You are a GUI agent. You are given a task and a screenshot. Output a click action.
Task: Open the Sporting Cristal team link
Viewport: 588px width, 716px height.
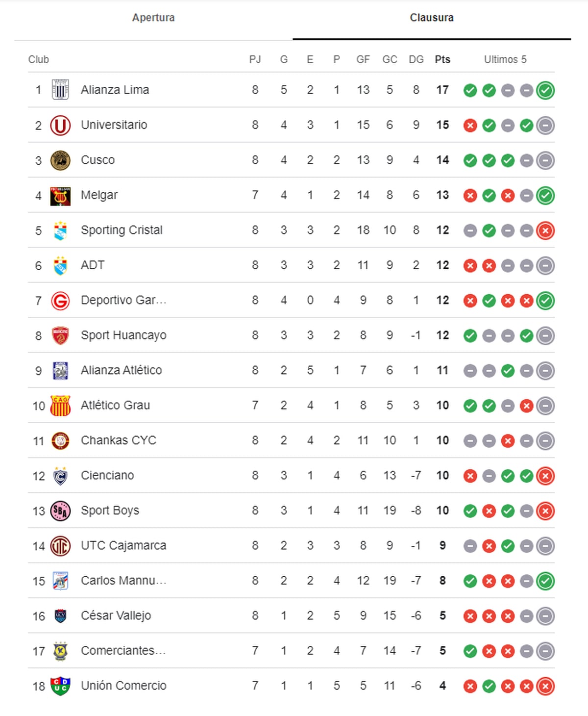coord(122,230)
